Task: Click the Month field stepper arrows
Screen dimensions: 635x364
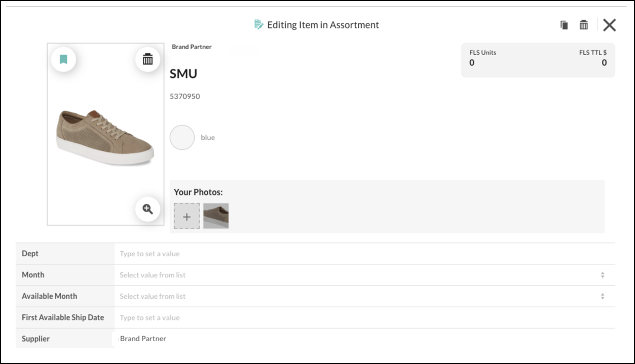Action: point(603,275)
